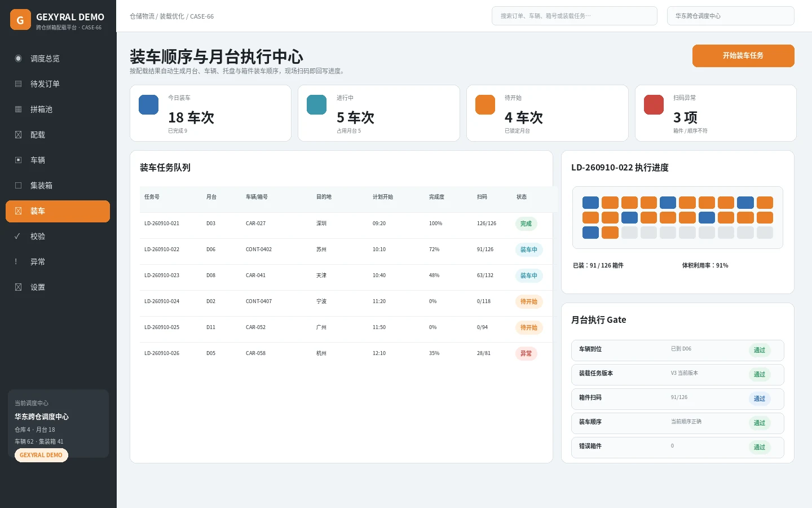
Task: Click the 待开始 status of LD-260910-024
Action: pos(529,302)
